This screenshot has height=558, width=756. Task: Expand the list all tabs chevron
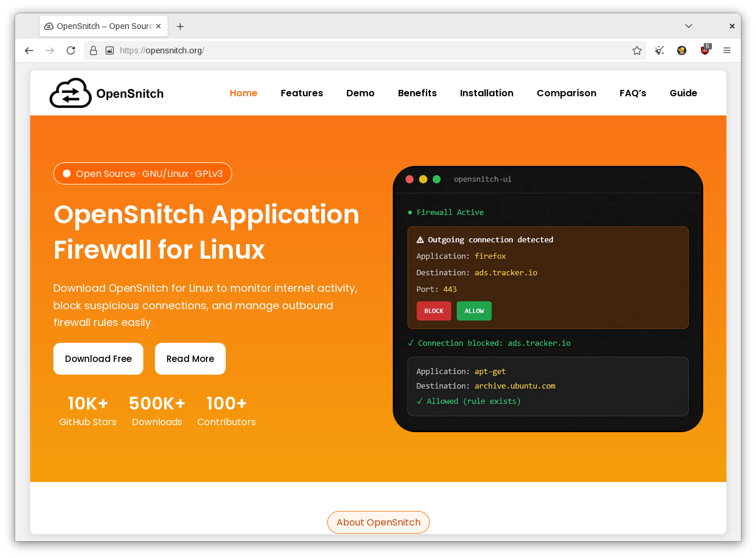click(689, 26)
